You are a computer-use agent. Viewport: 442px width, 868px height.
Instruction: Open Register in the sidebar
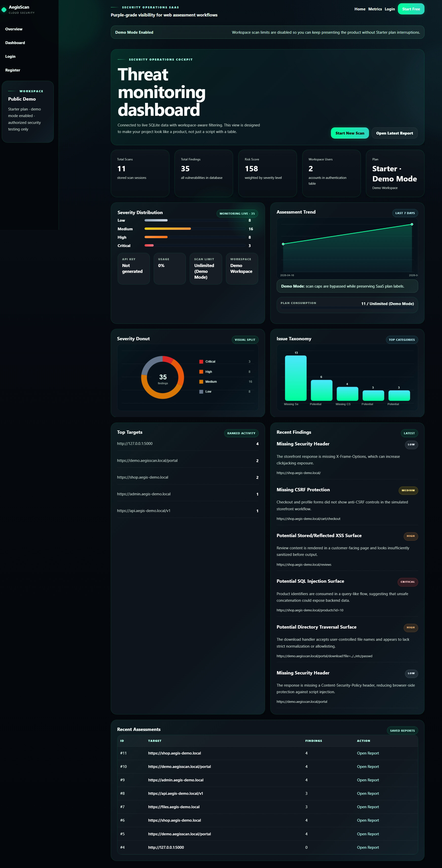pos(13,70)
